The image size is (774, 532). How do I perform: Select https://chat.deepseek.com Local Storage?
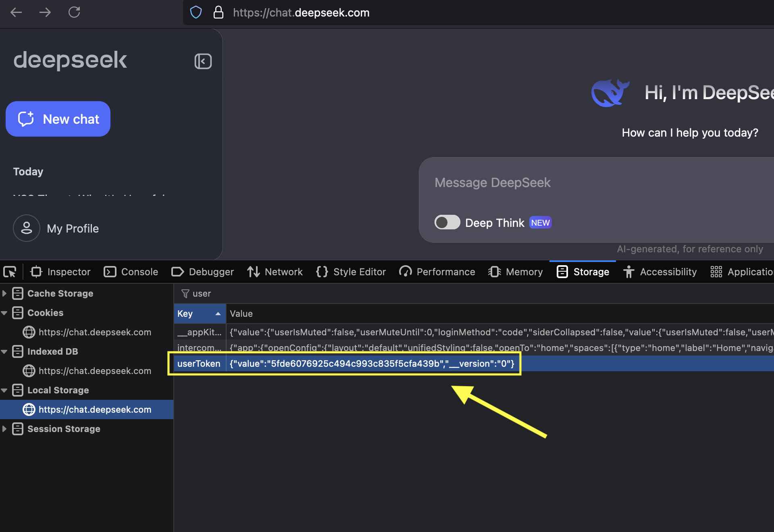coord(95,409)
